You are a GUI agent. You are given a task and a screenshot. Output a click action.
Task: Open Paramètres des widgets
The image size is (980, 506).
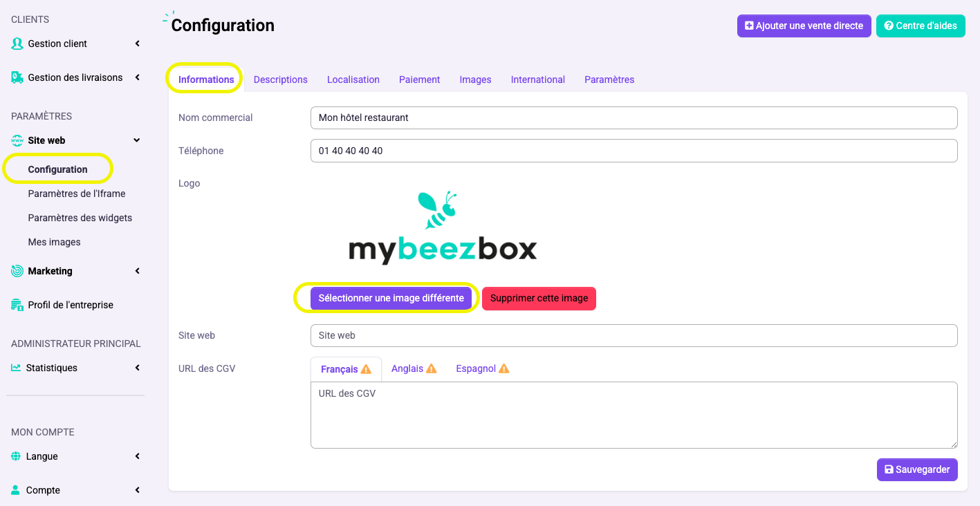(x=80, y=218)
